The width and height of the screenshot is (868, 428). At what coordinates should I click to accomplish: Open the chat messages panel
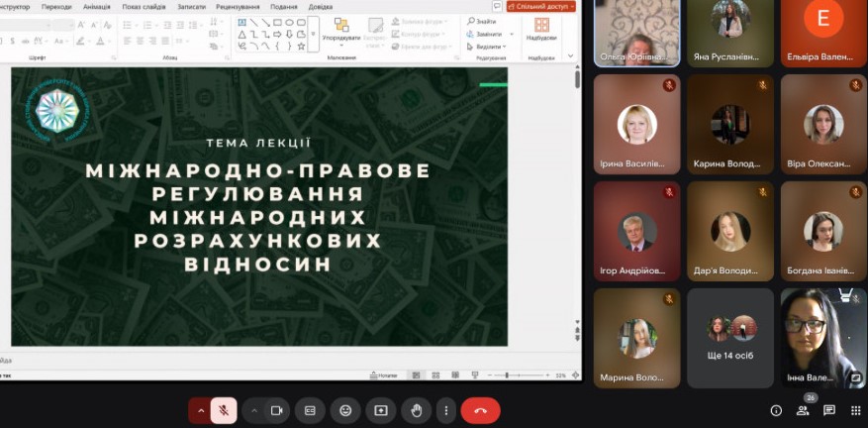click(829, 410)
